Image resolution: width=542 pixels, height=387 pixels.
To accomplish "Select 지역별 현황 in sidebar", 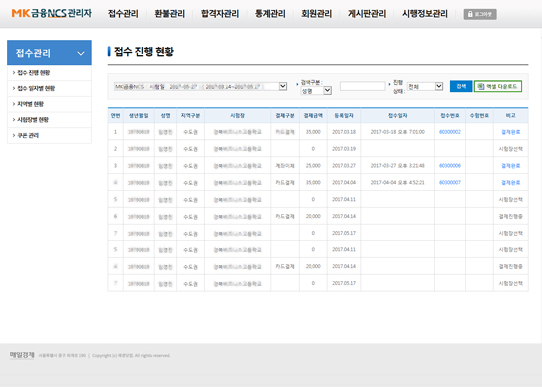I will [30, 104].
